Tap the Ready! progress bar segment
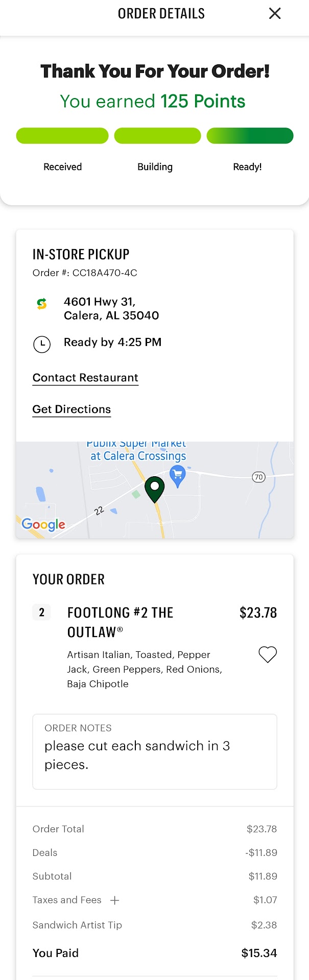This screenshot has height=980, width=309. click(250, 136)
